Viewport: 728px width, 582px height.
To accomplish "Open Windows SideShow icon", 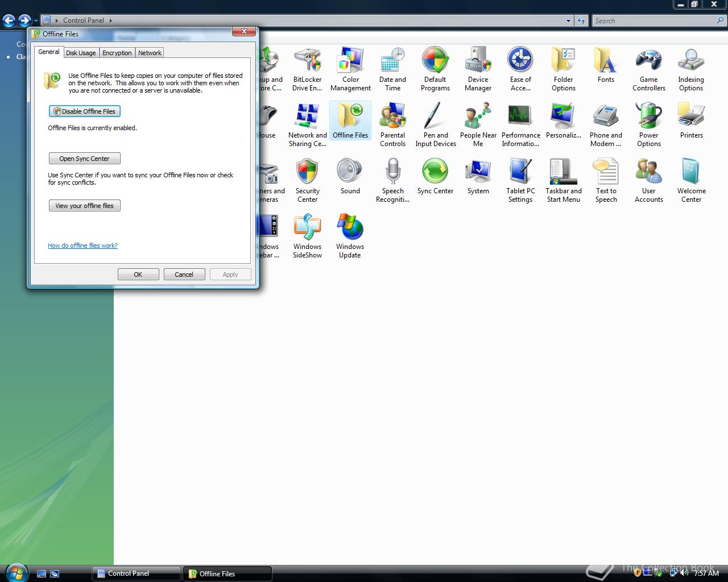I will (x=307, y=236).
